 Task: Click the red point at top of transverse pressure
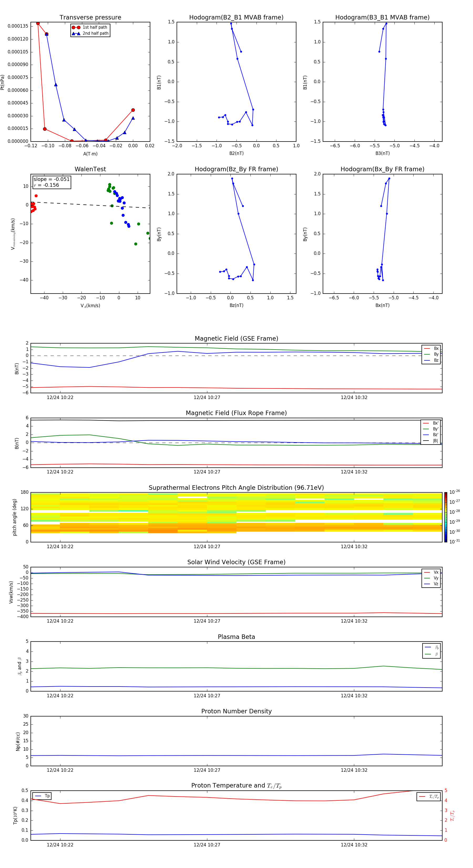pos(38,23)
